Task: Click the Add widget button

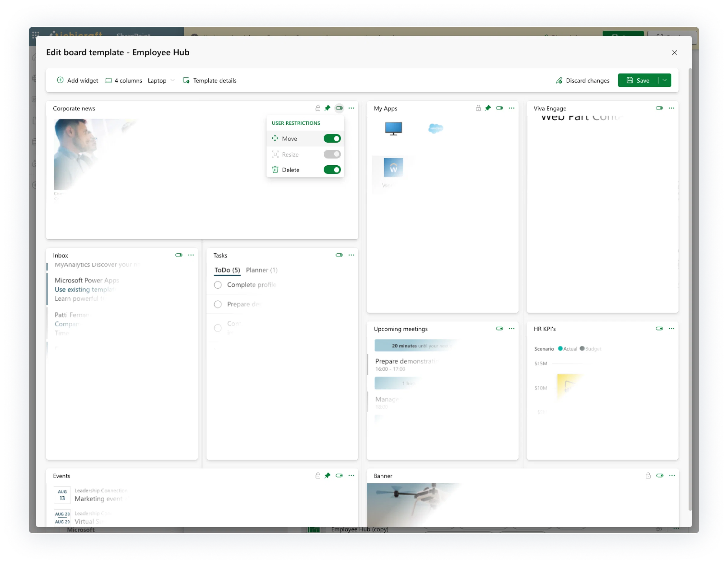Action: [77, 80]
